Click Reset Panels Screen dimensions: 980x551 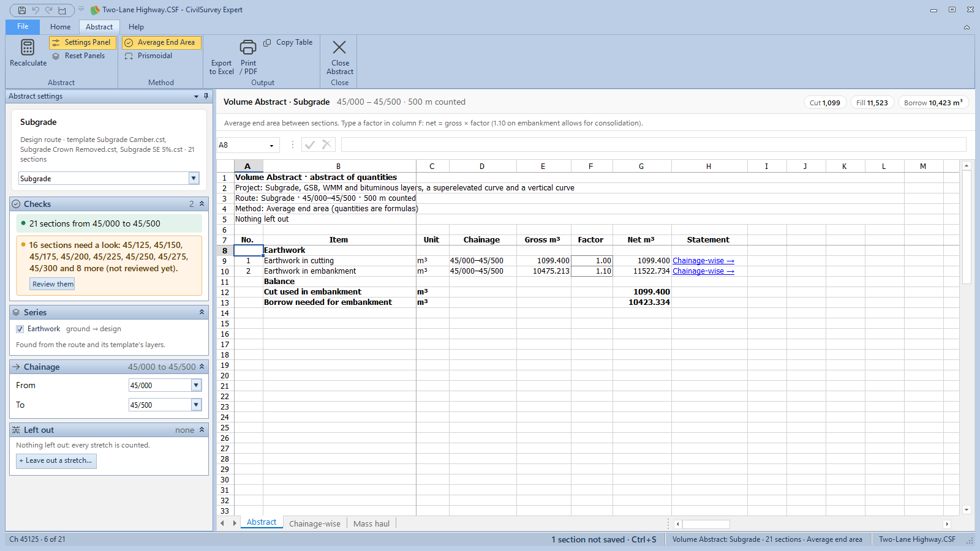[78, 56]
